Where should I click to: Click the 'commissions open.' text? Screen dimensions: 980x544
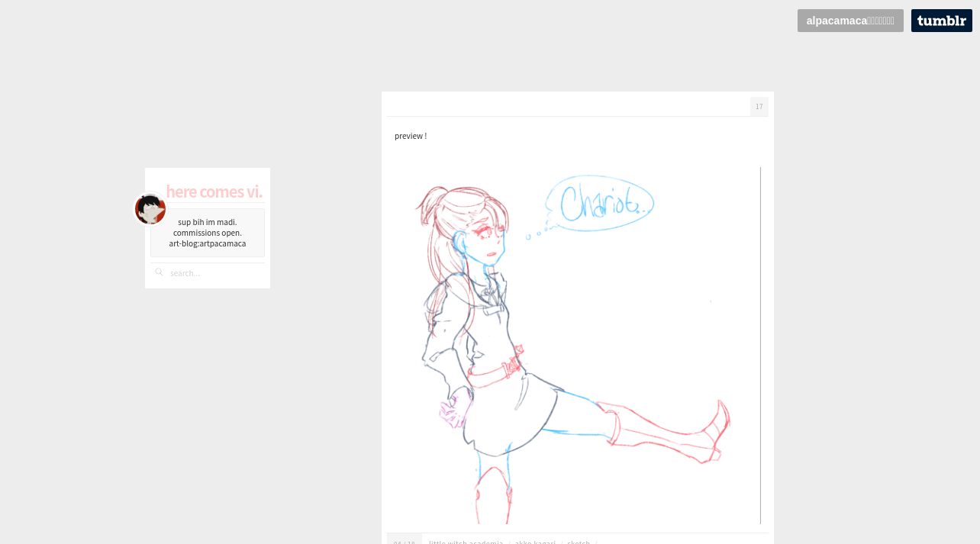pos(208,233)
